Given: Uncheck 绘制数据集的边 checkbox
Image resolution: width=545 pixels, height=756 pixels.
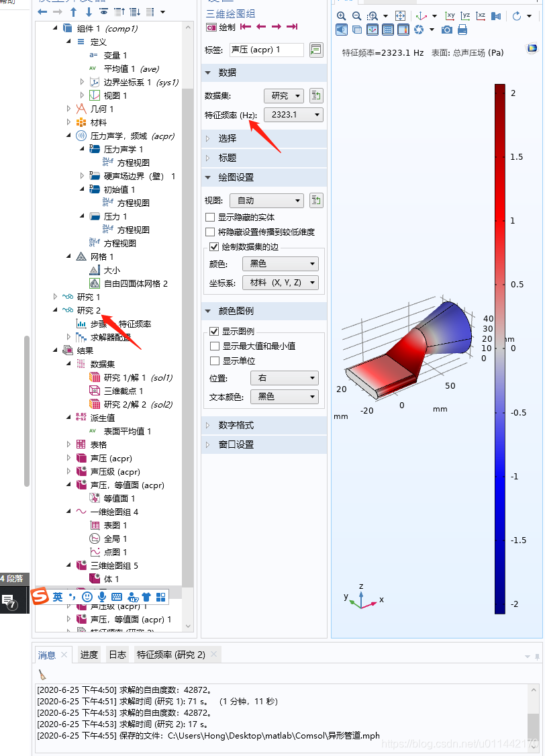Looking at the screenshot, I should [x=214, y=247].
